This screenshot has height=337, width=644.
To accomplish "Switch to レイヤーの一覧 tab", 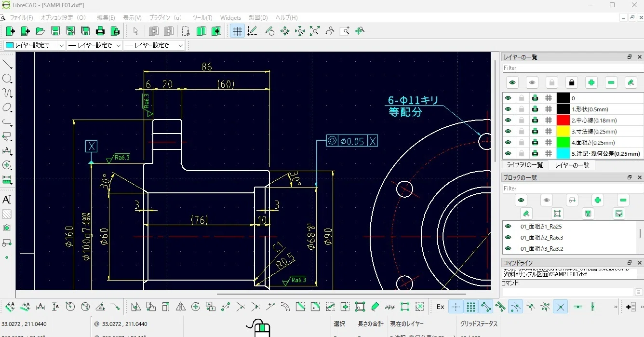I will click(x=572, y=165).
